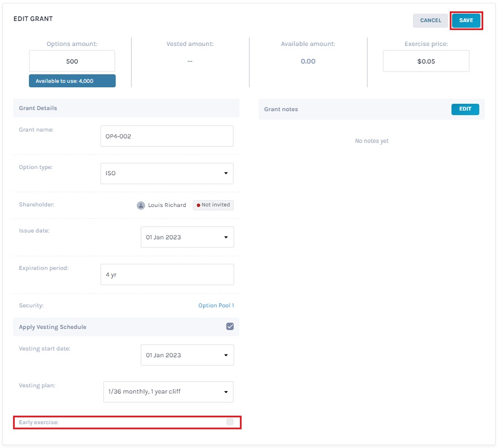The width and height of the screenshot is (498, 448).
Task: Uncheck the Apply Vesting Schedule checkbox
Action: tap(230, 327)
